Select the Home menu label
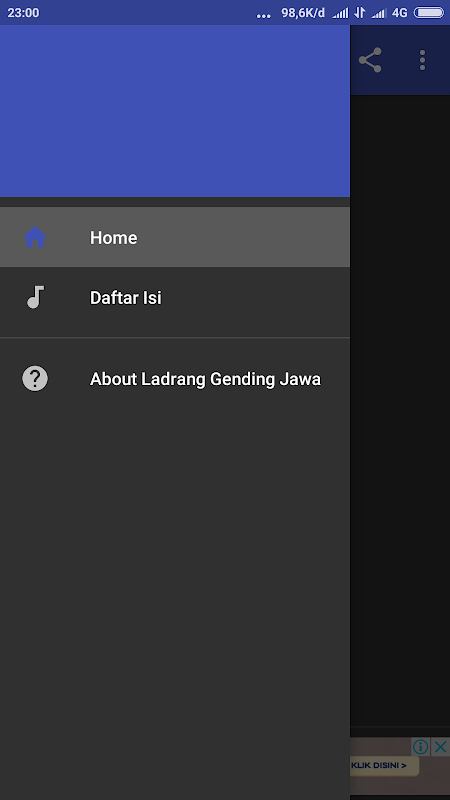The height and width of the screenshot is (800, 450). pyautogui.click(x=113, y=238)
